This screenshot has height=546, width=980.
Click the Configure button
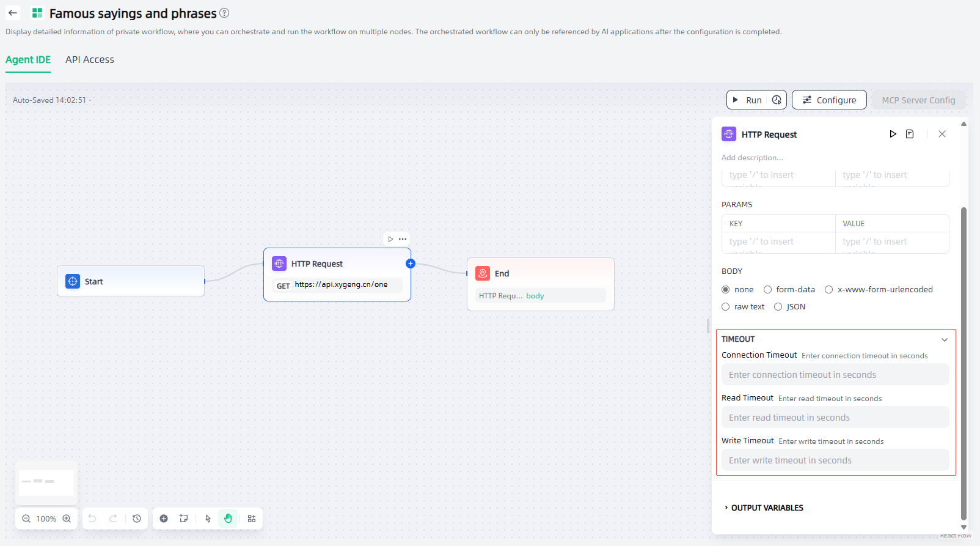tap(829, 100)
